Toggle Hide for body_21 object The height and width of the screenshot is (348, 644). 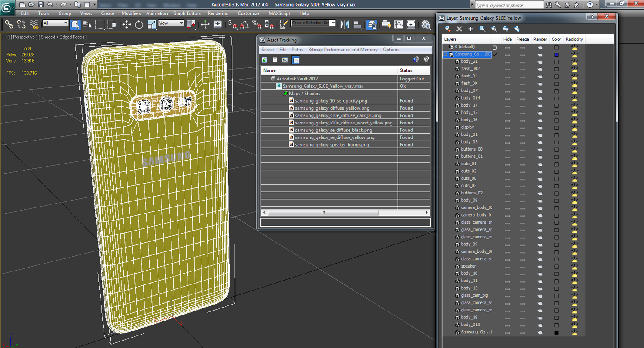pos(507,62)
